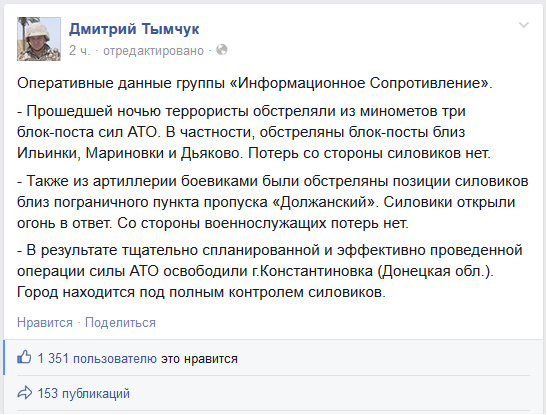547x415 pixels.
Task: Click the это нравится text
Action: (x=199, y=359)
